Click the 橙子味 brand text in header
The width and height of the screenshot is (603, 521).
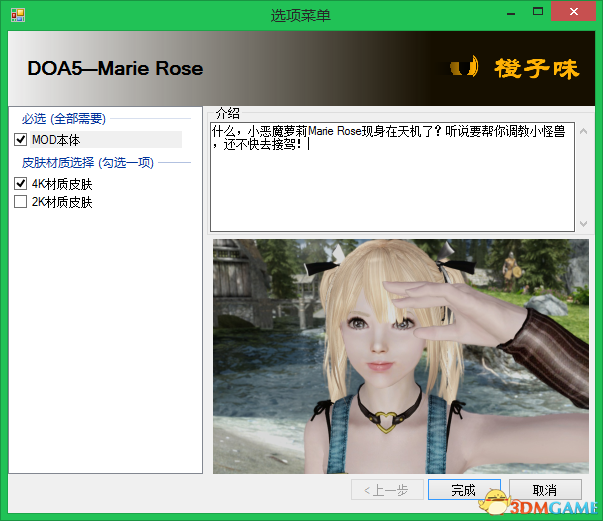[x=536, y=68]
